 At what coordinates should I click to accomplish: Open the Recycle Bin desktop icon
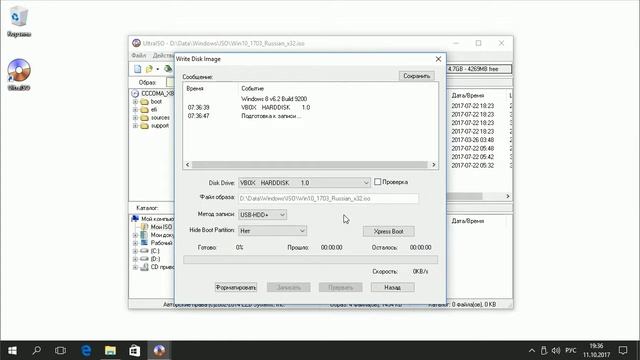(x=19, y=22)
